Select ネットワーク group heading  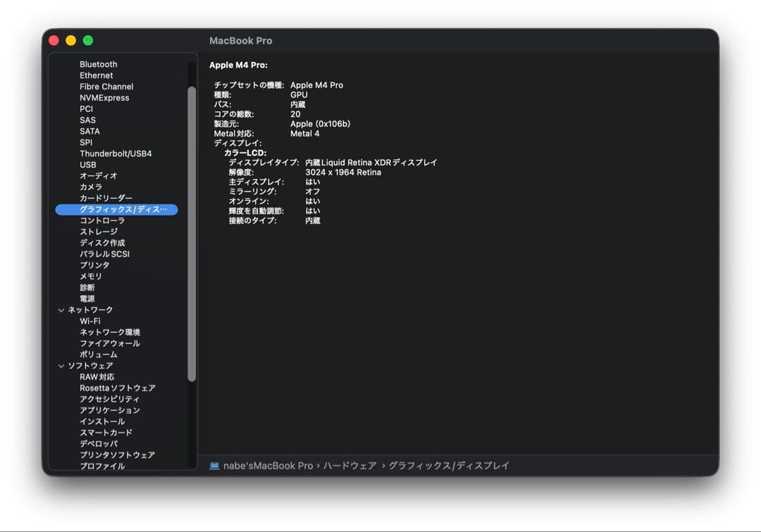coord(90,309)
